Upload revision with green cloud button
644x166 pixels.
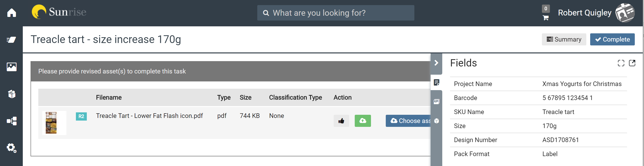363,121
